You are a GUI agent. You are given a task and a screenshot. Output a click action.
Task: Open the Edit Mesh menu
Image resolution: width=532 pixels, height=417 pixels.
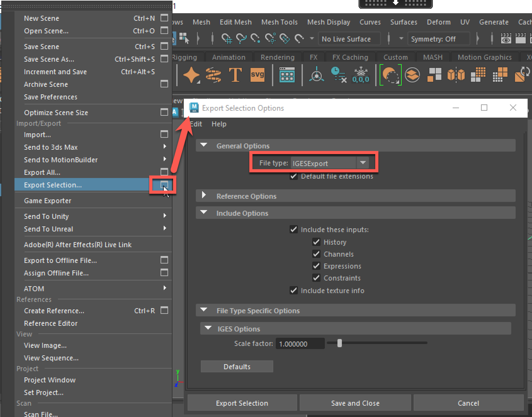[235, 22]
